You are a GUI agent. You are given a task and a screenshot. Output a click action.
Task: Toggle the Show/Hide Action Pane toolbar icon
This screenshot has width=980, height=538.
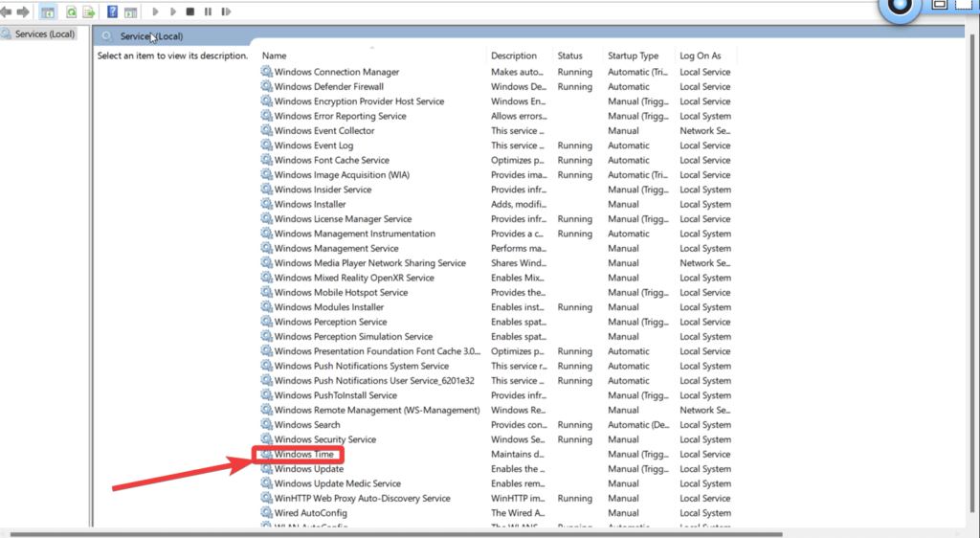coord(130,11)
